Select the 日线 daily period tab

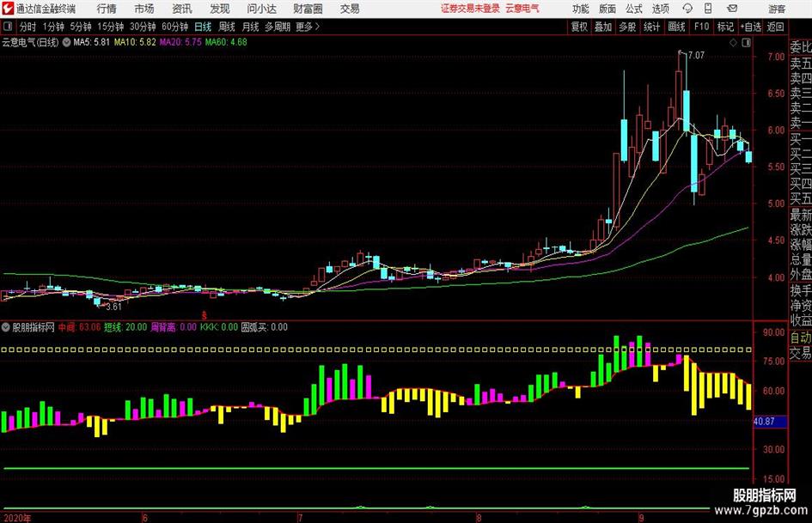coord(203,27)
